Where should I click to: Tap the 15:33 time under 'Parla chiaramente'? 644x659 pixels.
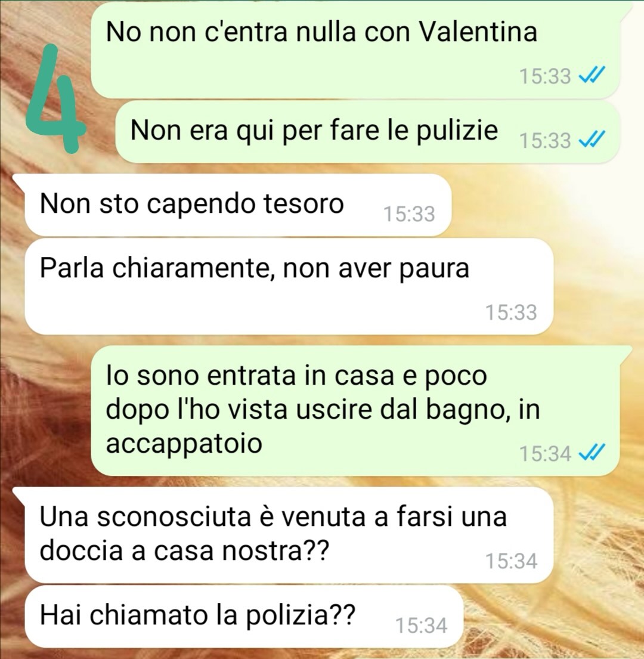511,313
